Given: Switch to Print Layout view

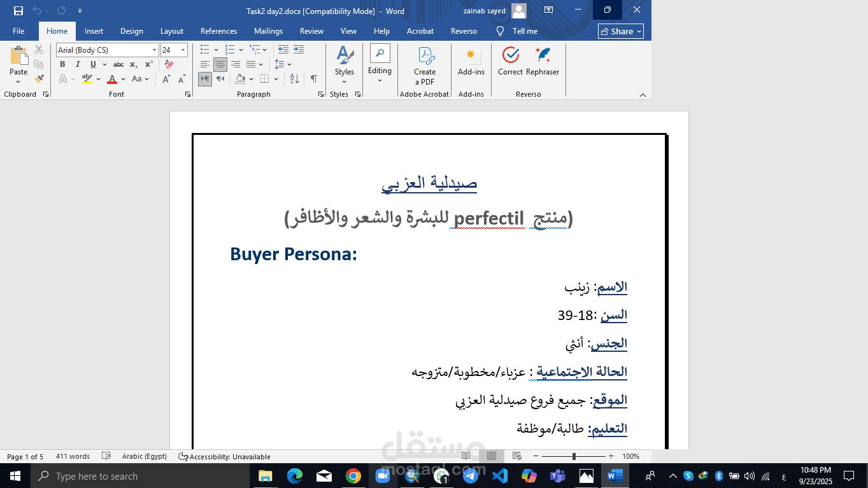Looking at the screenshot, I should 492,456.
